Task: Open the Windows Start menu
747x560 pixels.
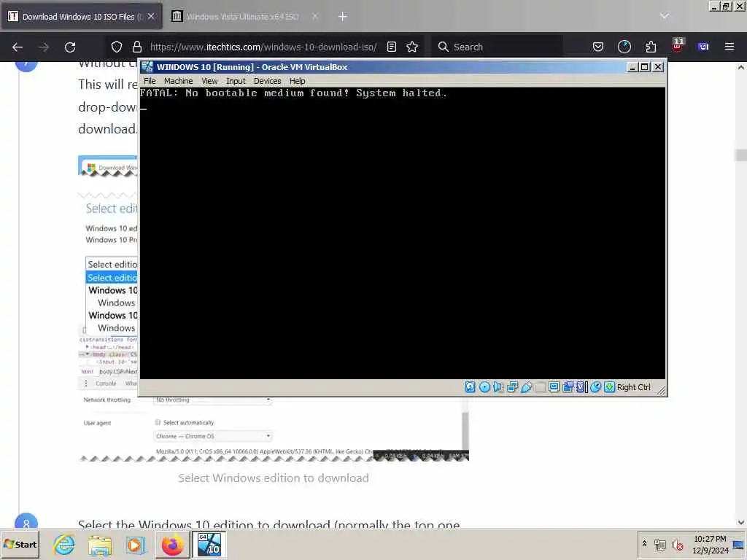Action: pyautogui.click(x=20, y=544)
